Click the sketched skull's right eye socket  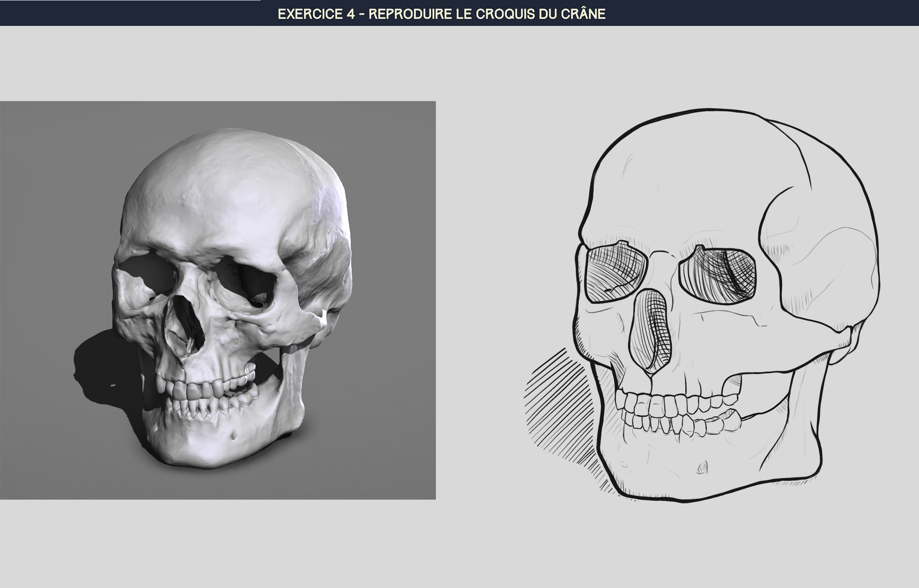pos(718,275)
